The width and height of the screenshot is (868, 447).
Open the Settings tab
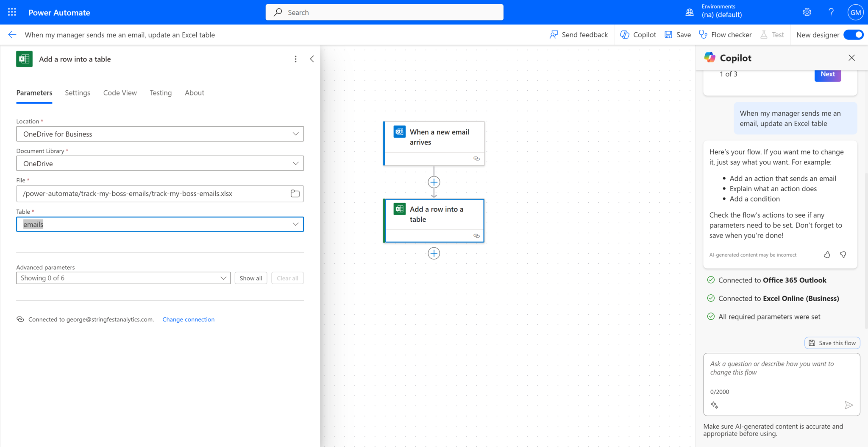[78, 93]
